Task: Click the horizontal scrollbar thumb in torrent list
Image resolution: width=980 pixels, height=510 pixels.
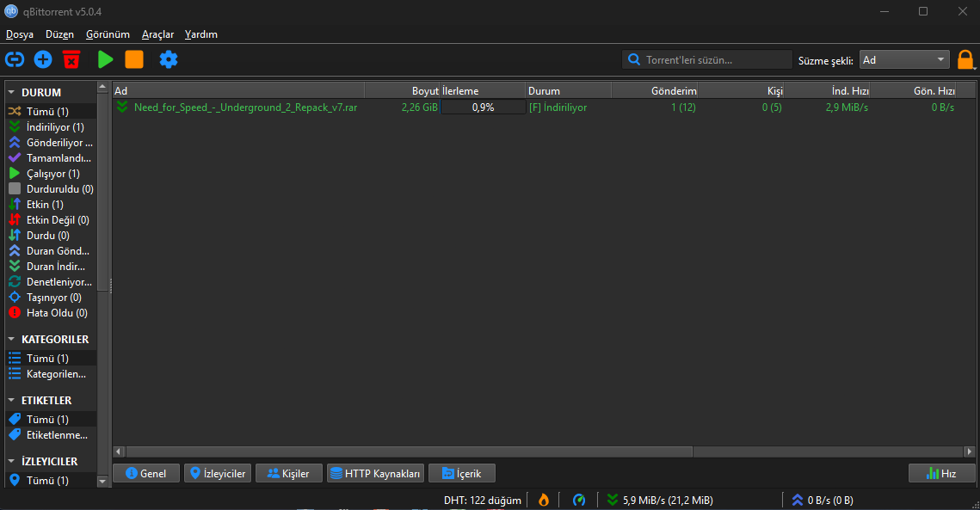Action: 409,452
